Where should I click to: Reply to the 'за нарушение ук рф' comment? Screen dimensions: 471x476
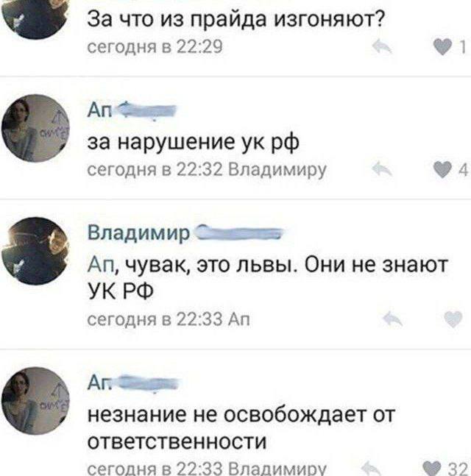point(382,169)
